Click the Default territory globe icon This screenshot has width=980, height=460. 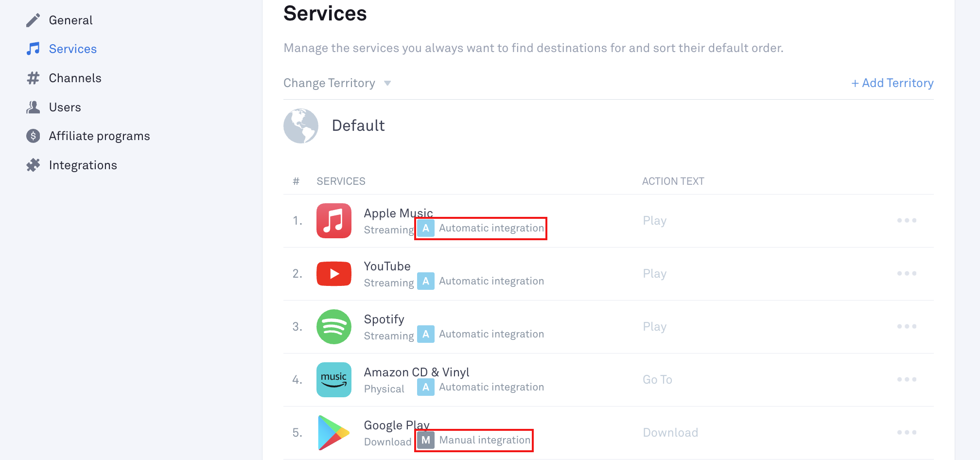[x=301, y=126]
